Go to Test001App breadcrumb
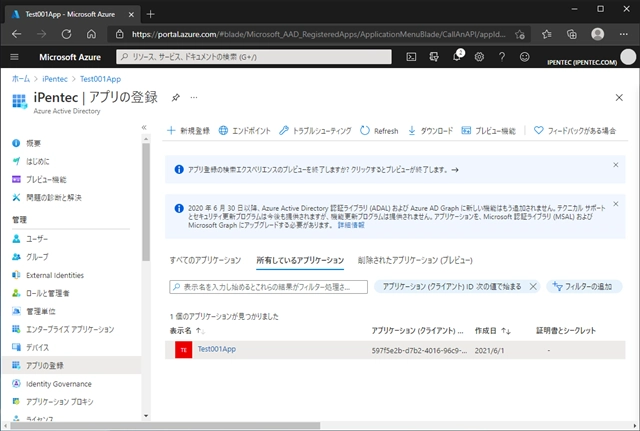The width and height of the screenshot is (640, 431). (100, 79)
